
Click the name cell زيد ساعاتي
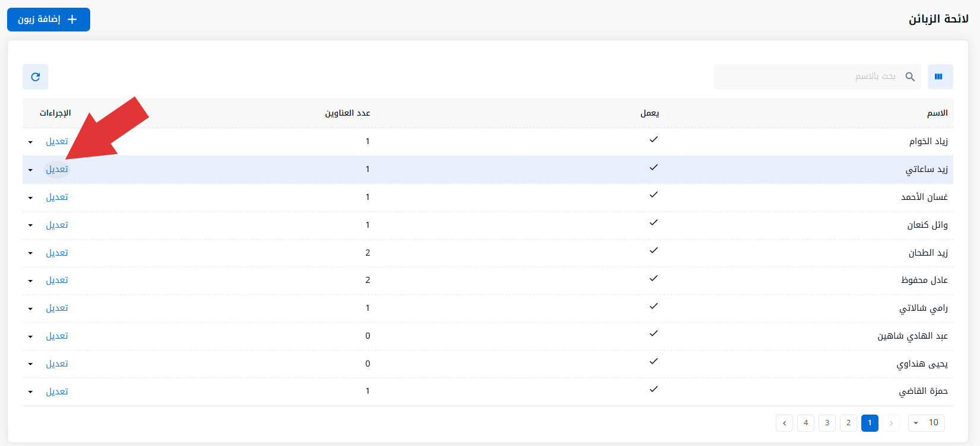[927, 170]
